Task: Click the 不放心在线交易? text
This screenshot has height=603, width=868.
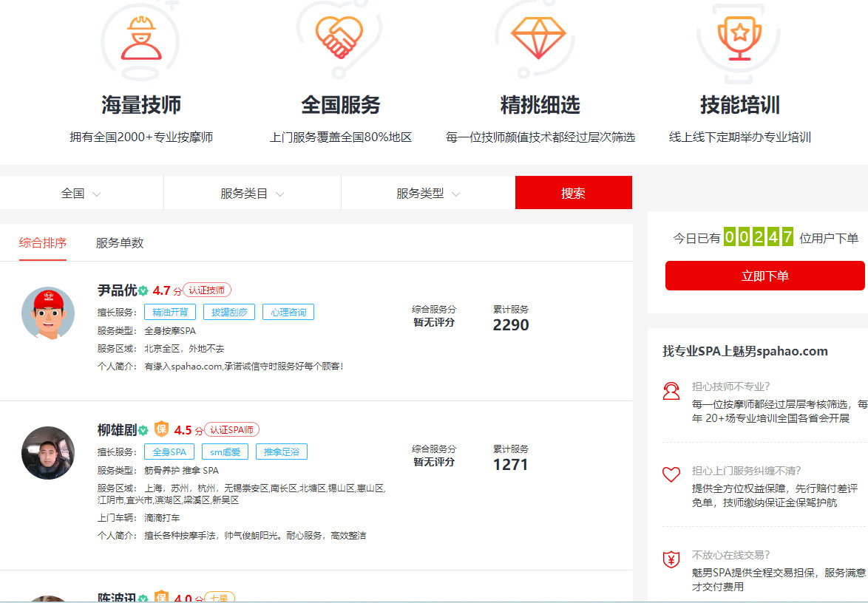Action: (730, 554)
